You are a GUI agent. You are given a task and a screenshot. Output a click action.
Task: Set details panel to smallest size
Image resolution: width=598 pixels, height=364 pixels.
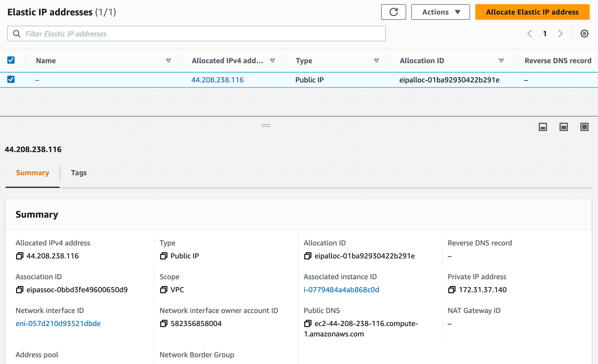coord(543,127)
